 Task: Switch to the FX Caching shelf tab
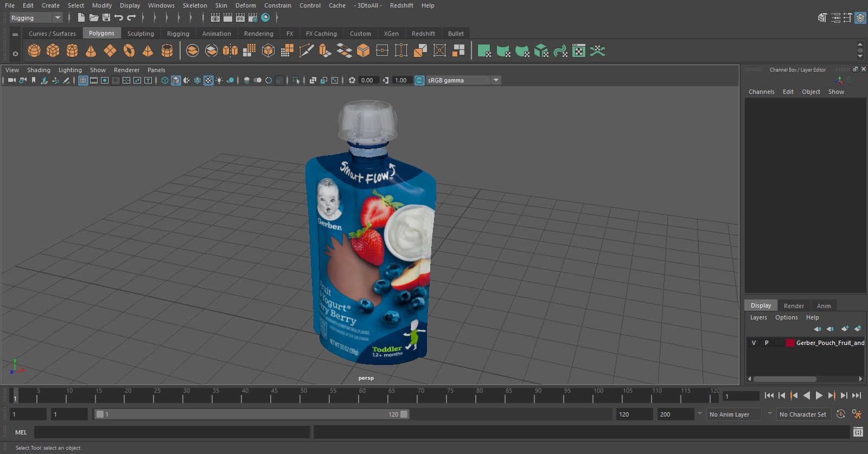pyautogui.click(x=321, y=34)
